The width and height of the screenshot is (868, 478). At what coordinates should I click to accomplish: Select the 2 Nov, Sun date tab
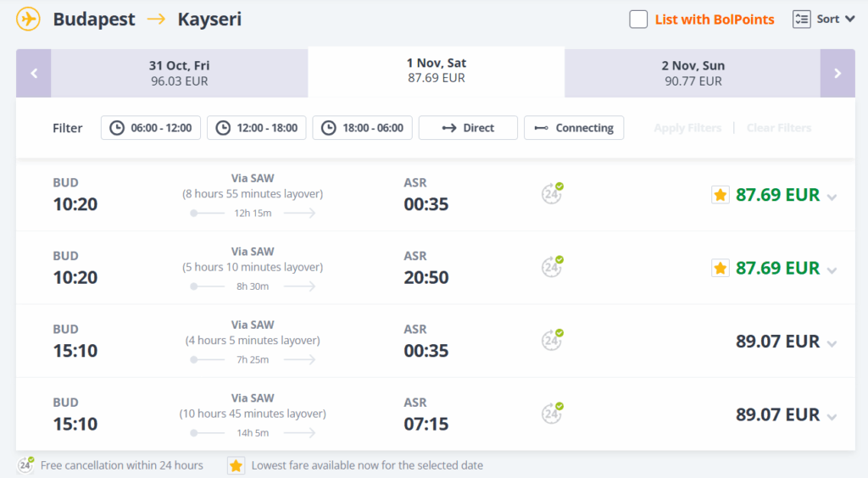click(x=693, y=73)
